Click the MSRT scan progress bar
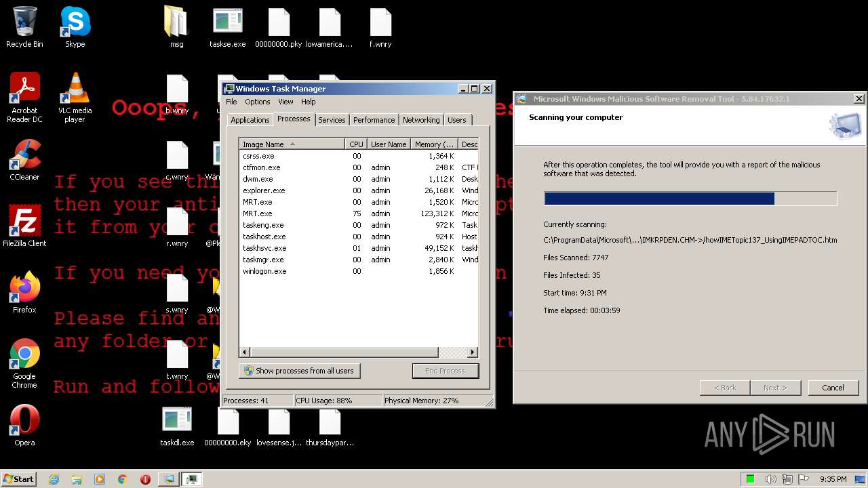This screenshot has height=488, width=868. [690, 199]
